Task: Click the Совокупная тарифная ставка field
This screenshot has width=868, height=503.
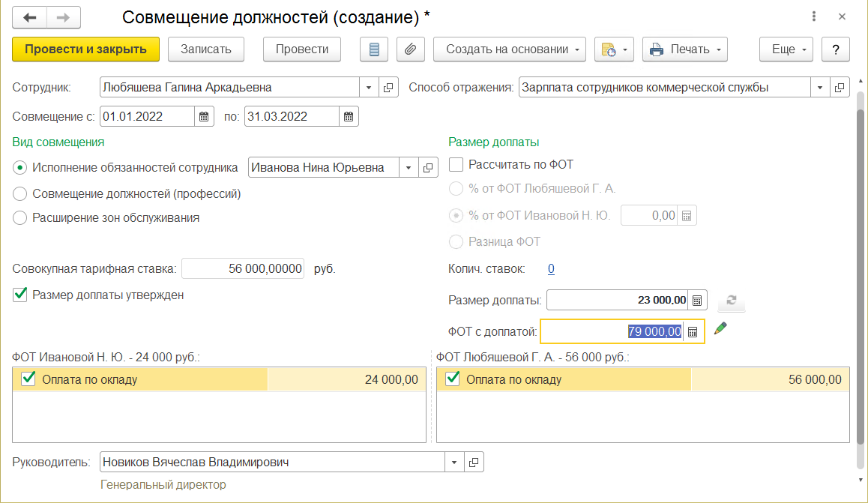Action: click(243, 268)
